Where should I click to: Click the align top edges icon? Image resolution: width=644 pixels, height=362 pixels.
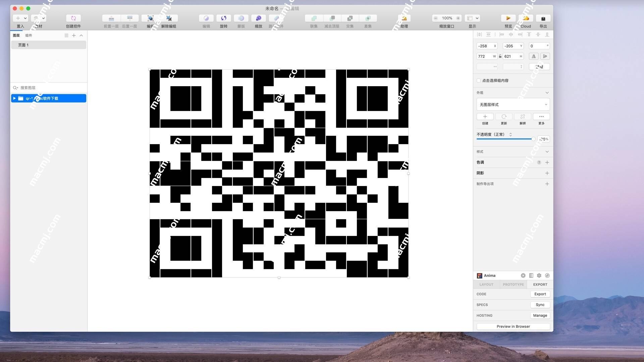tap(529, 35)
